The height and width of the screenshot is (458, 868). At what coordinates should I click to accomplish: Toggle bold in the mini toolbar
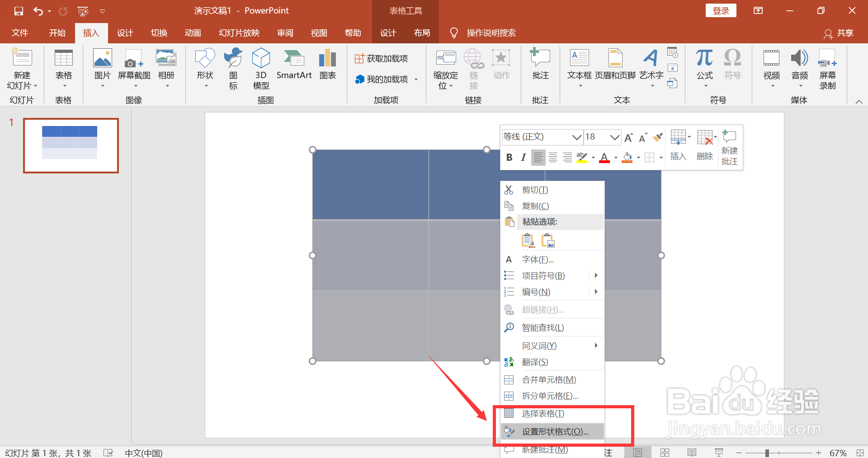509,158
